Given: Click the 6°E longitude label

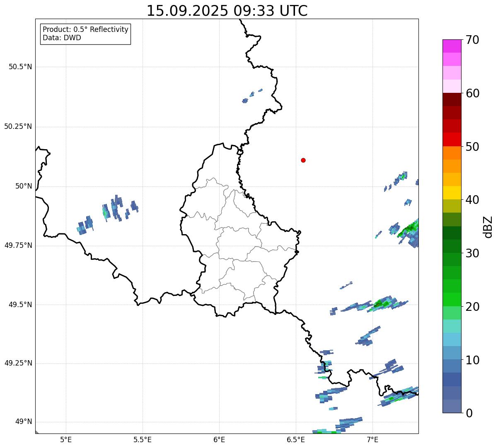Looking at the screenshot, I should 219,439.
